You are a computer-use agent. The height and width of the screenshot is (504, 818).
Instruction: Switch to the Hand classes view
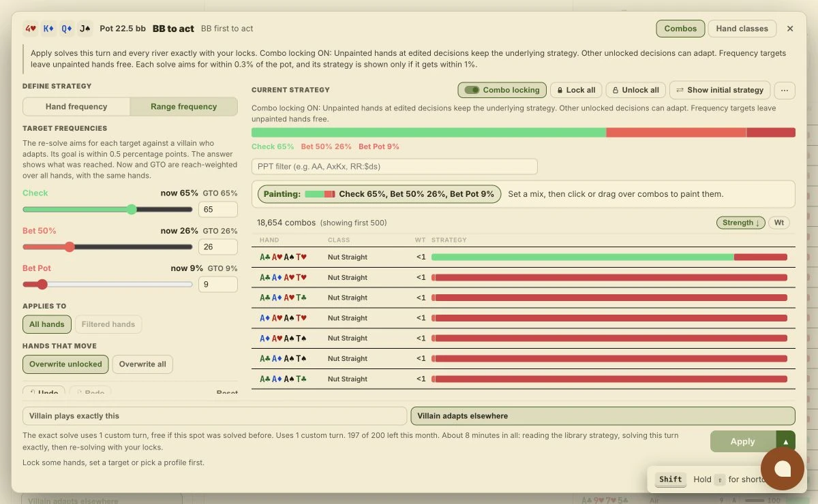[742, 29]
